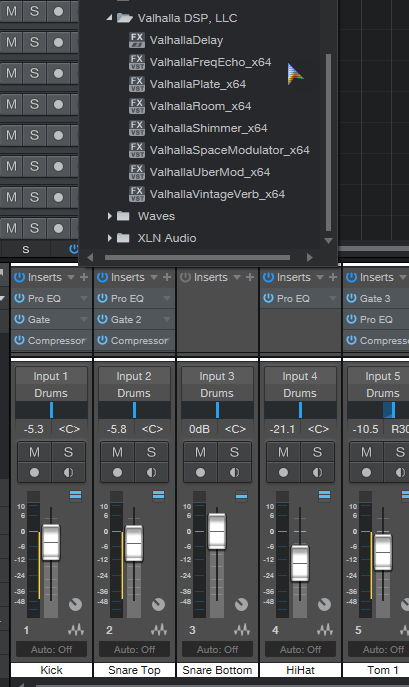Select ValhallaDelay plugin
This screenshot has height=687, width=409.
(186, 40)
